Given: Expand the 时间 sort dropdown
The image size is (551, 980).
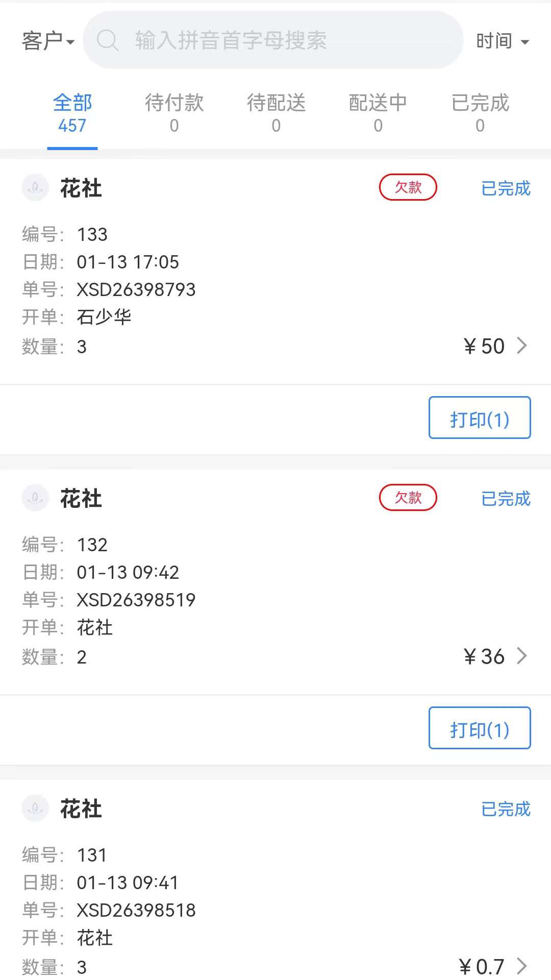Looking at the screenshot, I should 503,41.
